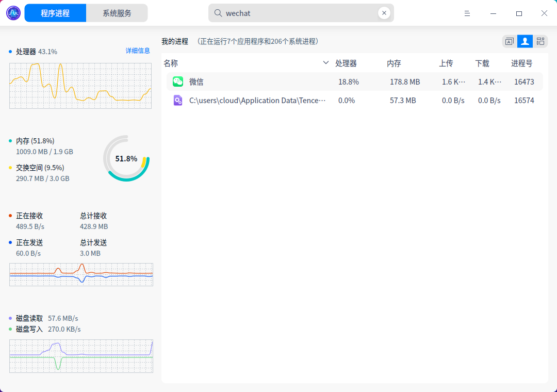This screenshot has width=557, height=392.
Task: Open the hamburger menu icon
Action: pos(467,13)
